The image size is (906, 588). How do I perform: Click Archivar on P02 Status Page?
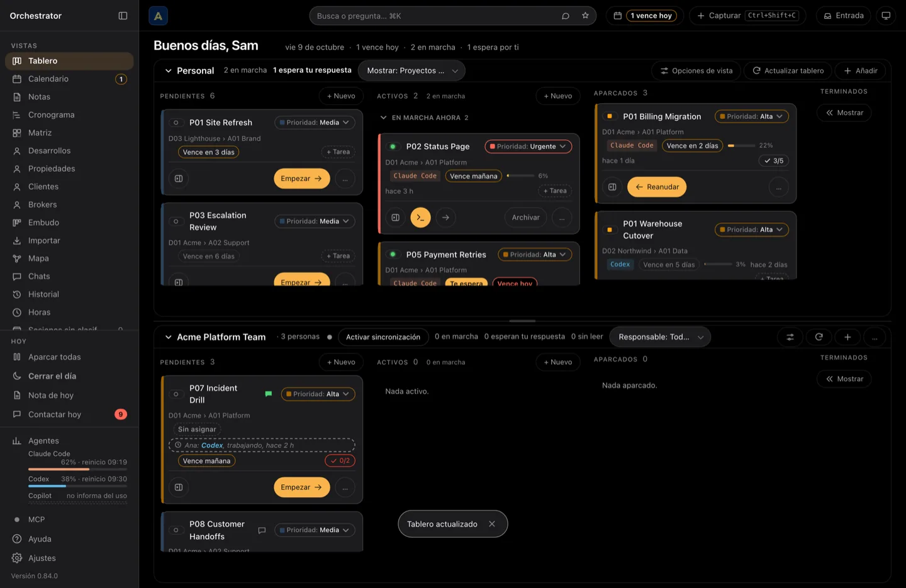[x=525, y=218]
